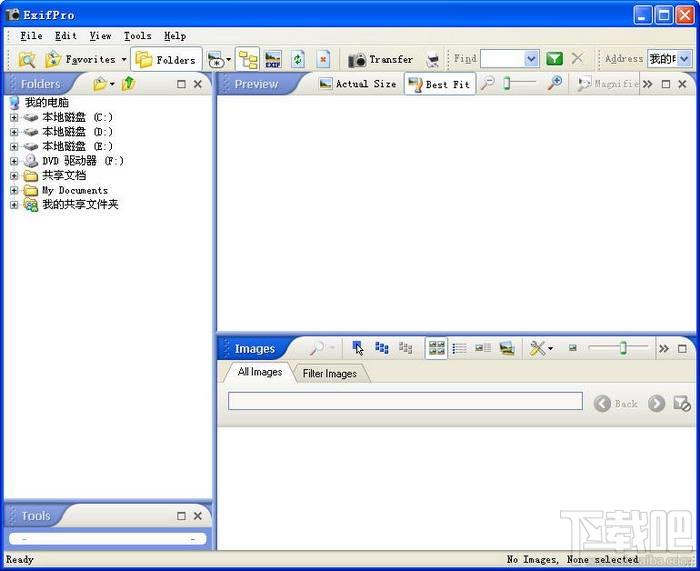This screenshot has height=571, width=700.
Task: Open the File menu
Action: pos(31,36)
